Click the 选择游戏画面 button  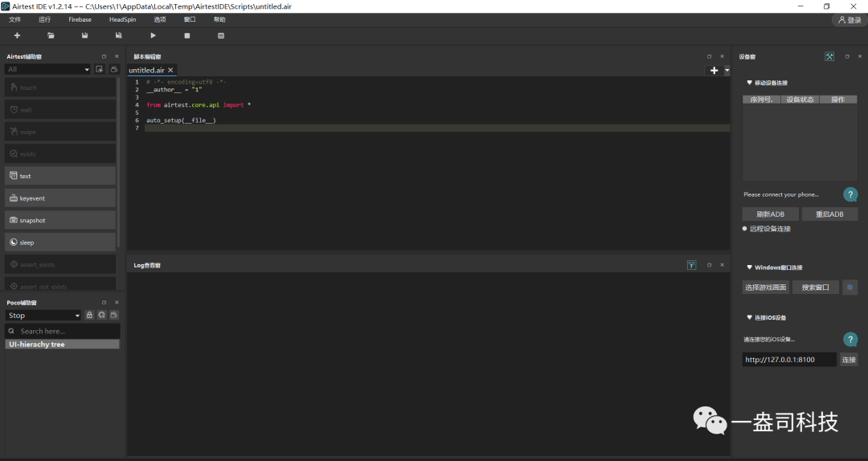pos(766,288)
